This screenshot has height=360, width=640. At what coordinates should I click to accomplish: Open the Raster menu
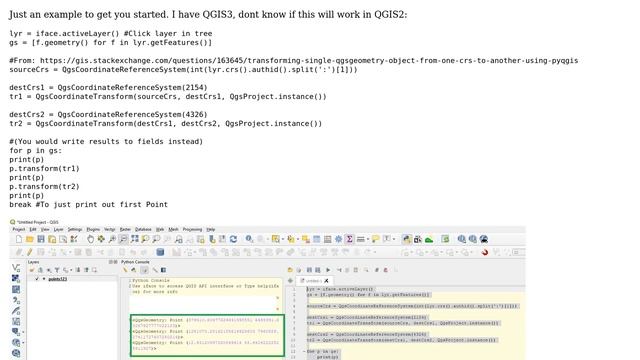point(125,229)
